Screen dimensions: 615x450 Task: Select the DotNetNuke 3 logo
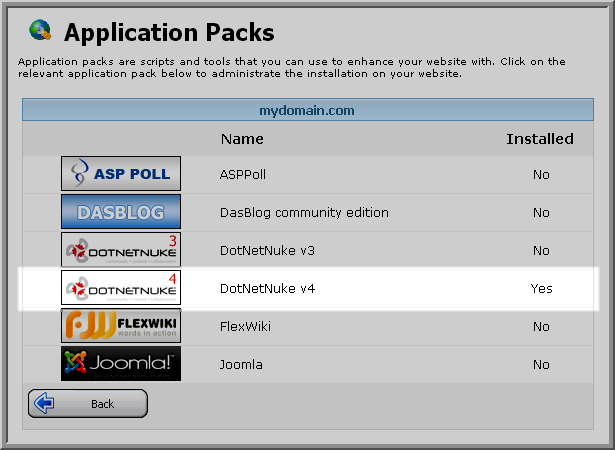121,250
